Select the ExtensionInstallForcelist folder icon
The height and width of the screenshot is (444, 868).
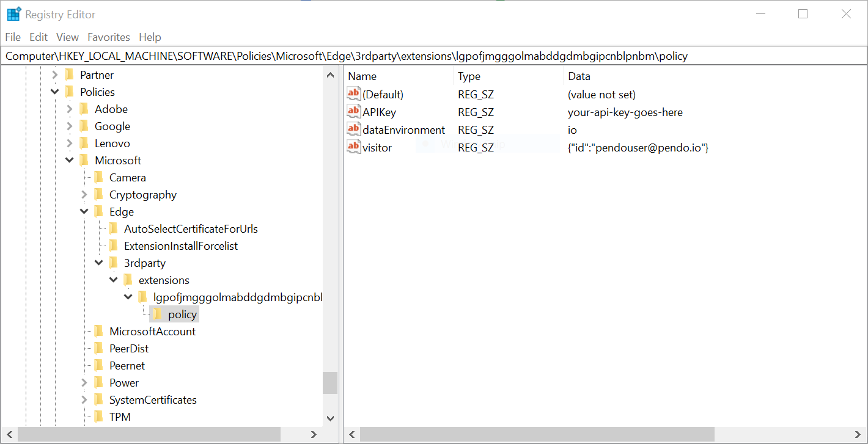point(113,246)
